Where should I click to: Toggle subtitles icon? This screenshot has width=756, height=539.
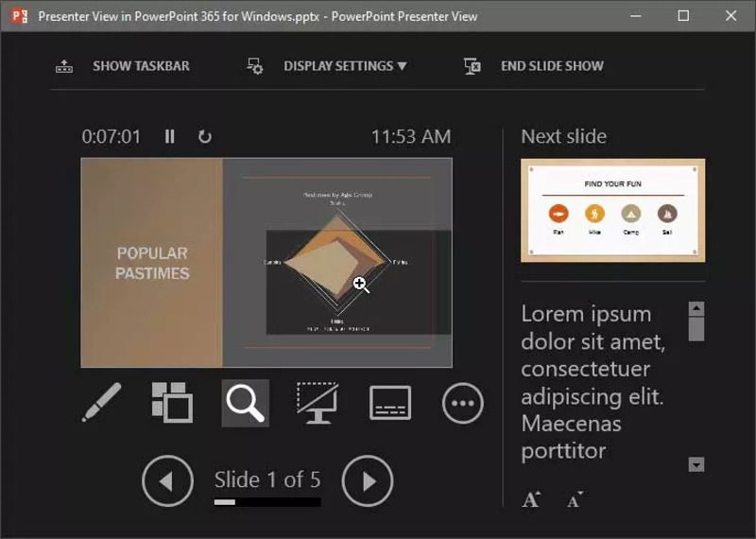389,403
